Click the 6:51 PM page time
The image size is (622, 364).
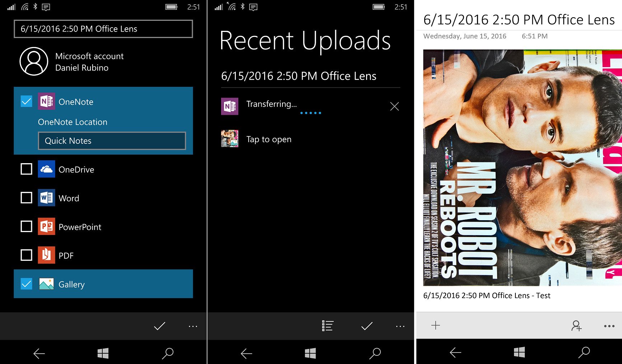pyautogui.click(x=534, y=36)
